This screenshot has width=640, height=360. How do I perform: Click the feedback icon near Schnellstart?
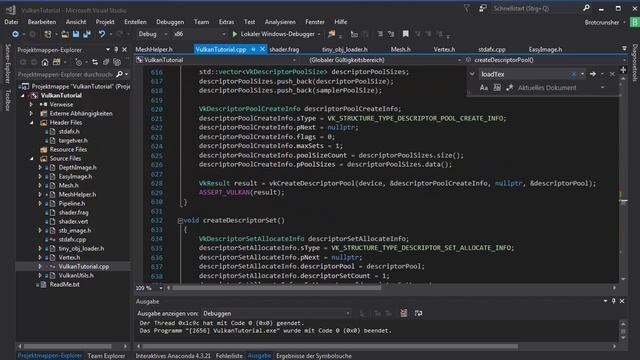[x=483, y=8]
